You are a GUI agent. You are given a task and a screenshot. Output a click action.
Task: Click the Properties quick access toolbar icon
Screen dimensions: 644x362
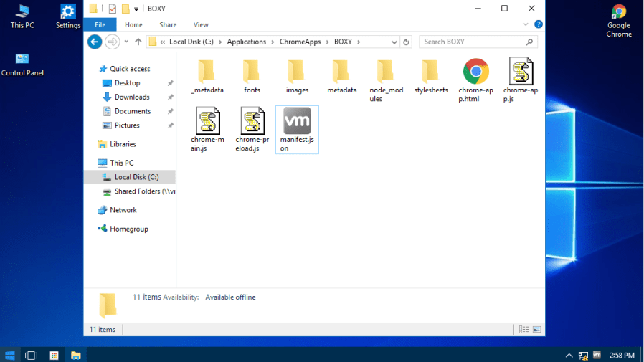pos(113,9)
